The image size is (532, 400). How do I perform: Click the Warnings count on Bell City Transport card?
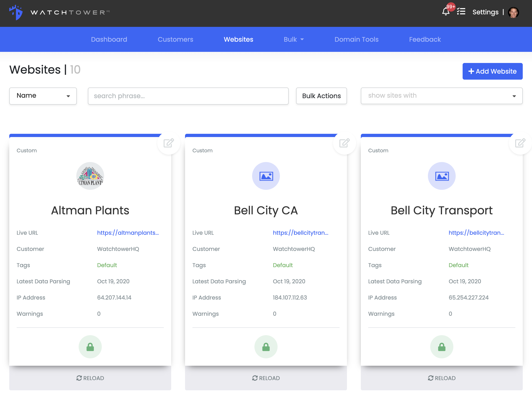click(451, 314)
